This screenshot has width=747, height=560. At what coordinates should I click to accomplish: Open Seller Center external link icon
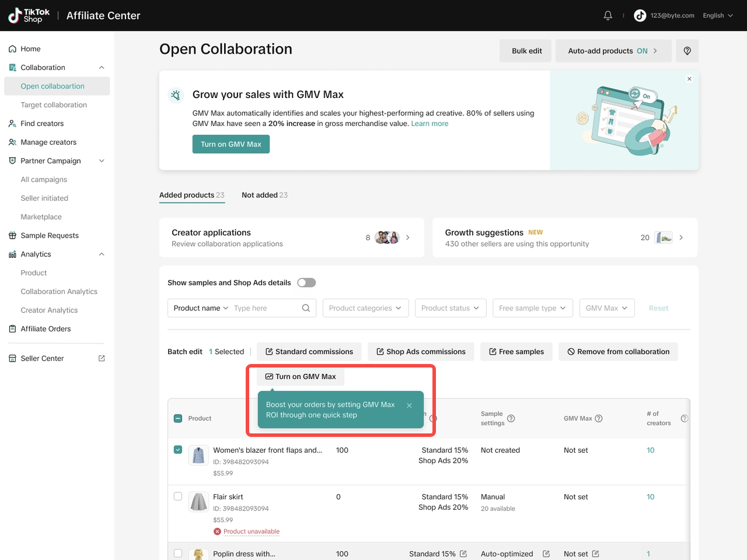tap(102, 358)
